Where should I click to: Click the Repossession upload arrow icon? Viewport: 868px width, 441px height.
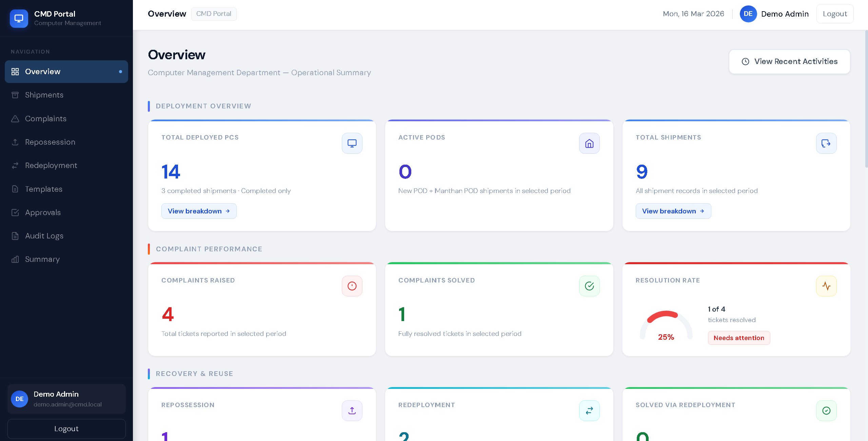point(352,411)
